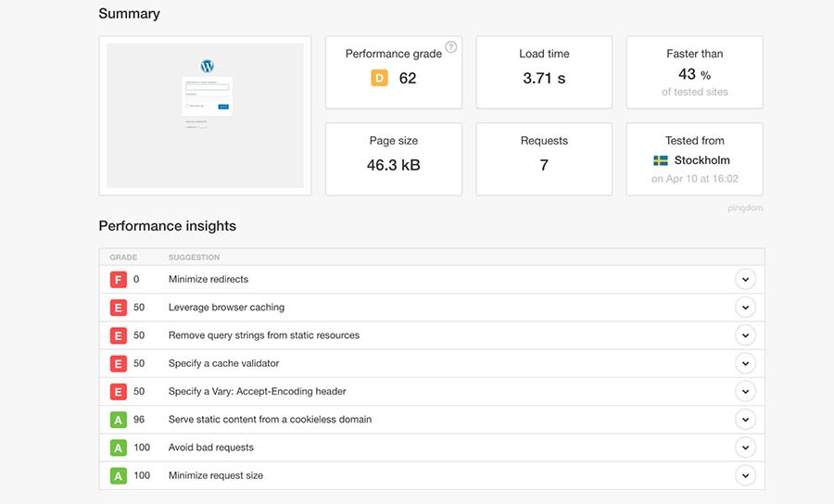Click the red E badge for Specify a cache validator

(118, 363)
